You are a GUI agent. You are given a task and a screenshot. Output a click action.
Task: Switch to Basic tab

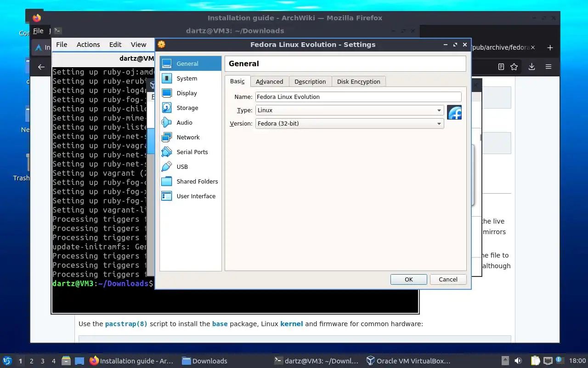click(x=237, y=81)
